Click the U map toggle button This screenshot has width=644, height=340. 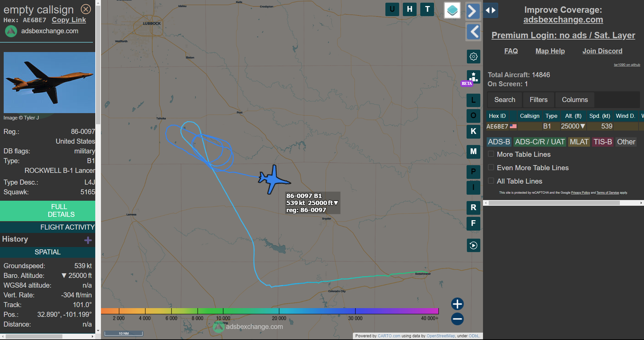[392, 9]
